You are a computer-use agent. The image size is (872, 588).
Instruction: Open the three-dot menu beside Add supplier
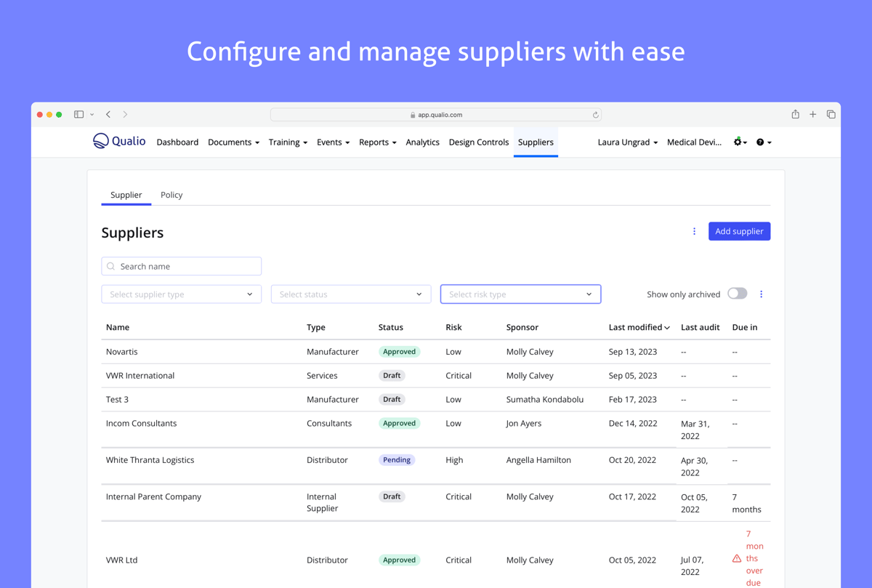point(694,231)
